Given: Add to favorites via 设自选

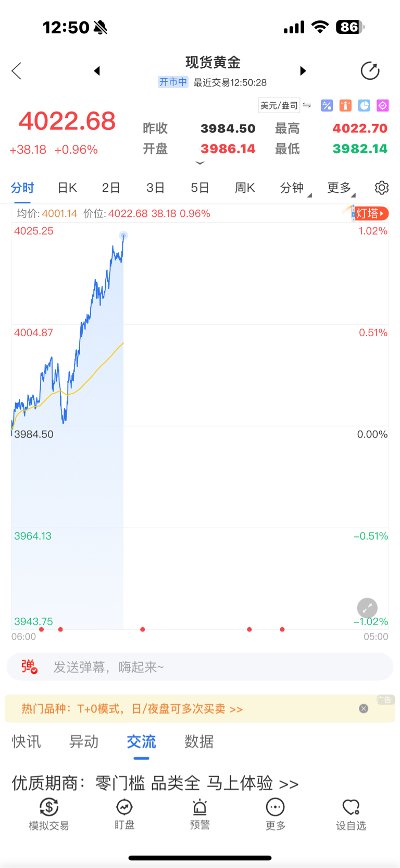Looking at the screenshot, I should pyautogui.click(x=351, y=814).
